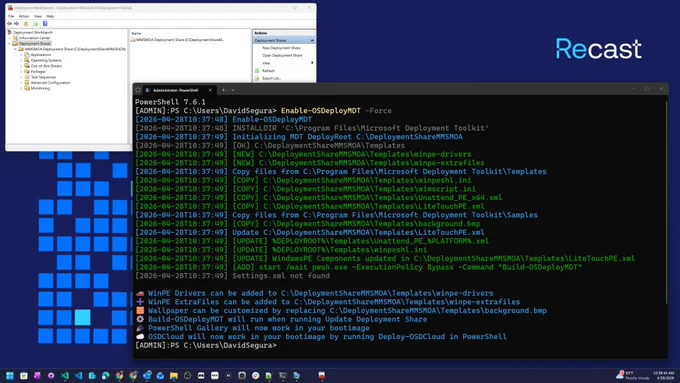Open the Windows Start menu
Screen dimensions: 680x383
[x=10, y=376]
